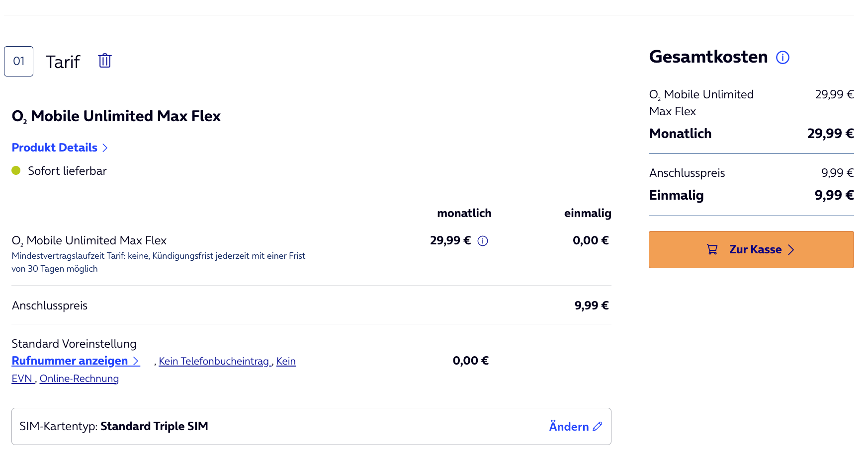Click the EVN link text
This screenshot has height=451, width=868.
click(22, 378)
